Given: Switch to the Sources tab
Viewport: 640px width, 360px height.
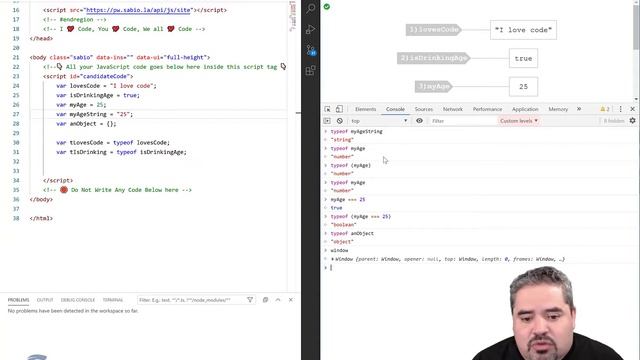Looking at the screenshot, I should [x=424, y=109].
